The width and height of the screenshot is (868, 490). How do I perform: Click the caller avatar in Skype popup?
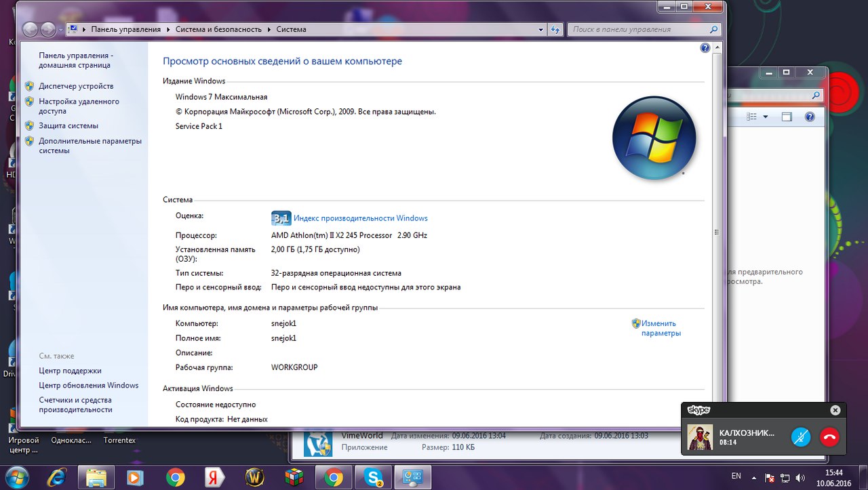pyautogui.click(x=700, y=437)
